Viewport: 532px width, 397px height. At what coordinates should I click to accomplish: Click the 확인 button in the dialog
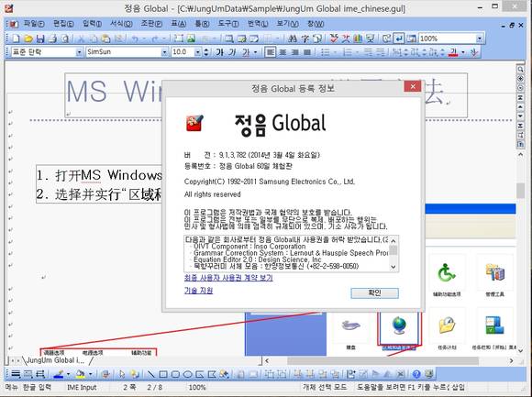(374, 293)
